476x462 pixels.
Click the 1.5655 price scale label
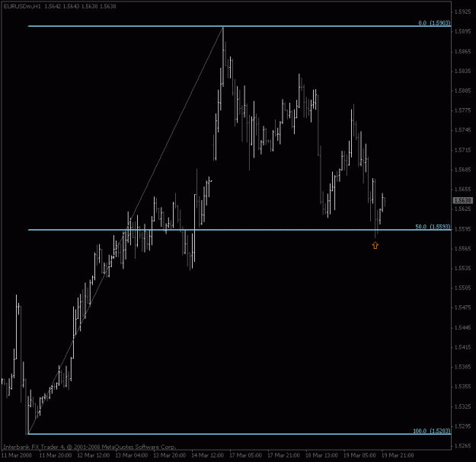pos(463,190)
